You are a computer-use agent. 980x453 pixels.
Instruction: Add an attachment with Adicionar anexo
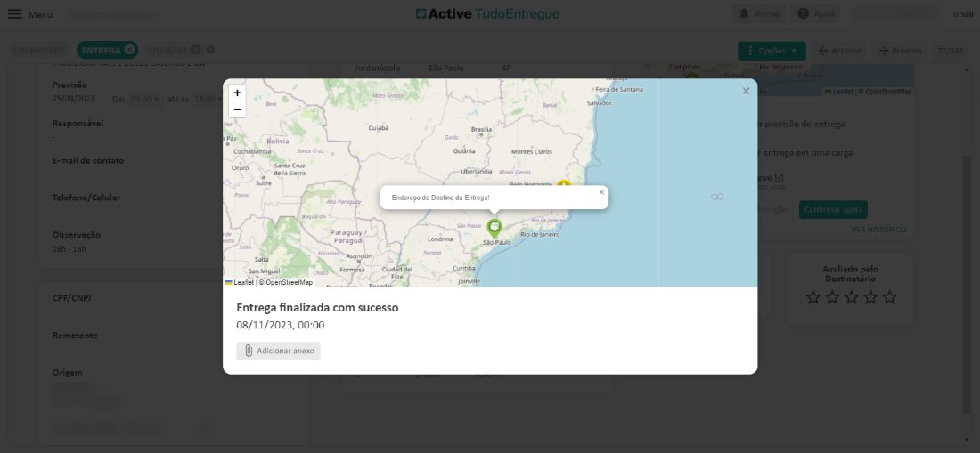(x=279, y=351)
